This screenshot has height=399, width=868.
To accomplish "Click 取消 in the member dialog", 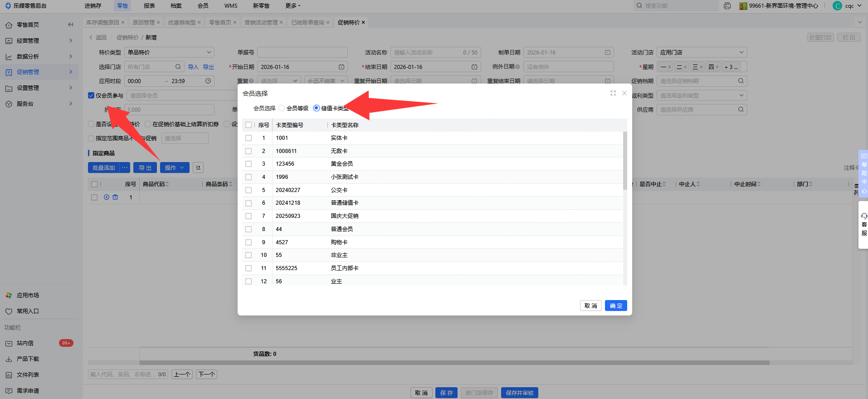I will [x=591, y=305].
